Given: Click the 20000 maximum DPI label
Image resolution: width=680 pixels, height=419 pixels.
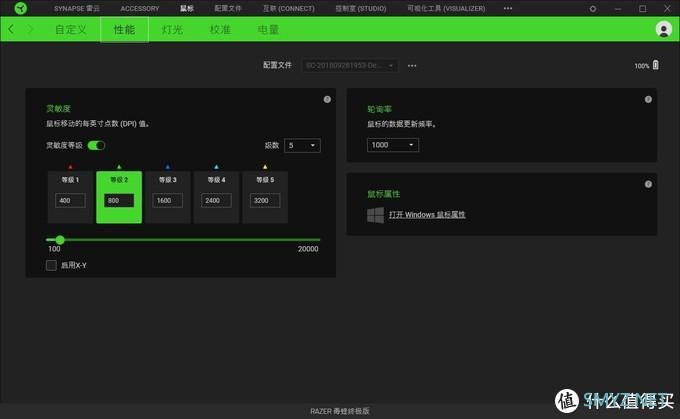Looking at the screenshot, I should click(308, 249).
